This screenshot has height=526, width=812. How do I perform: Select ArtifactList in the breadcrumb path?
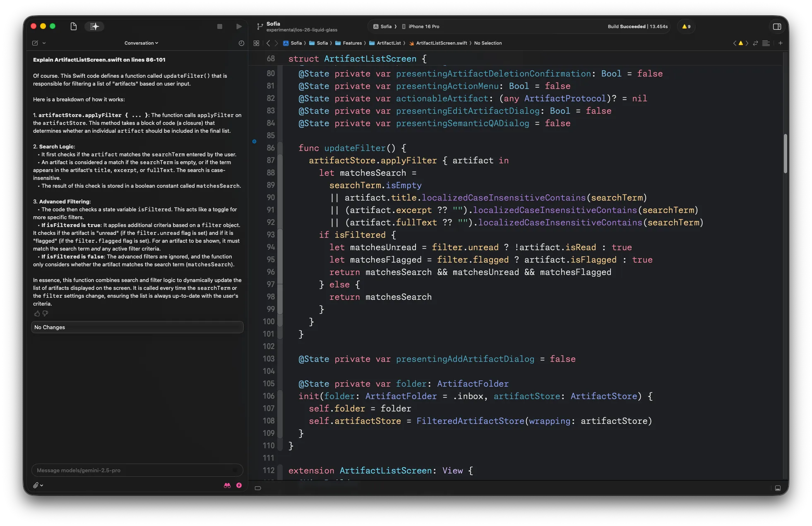click(388, 43)
